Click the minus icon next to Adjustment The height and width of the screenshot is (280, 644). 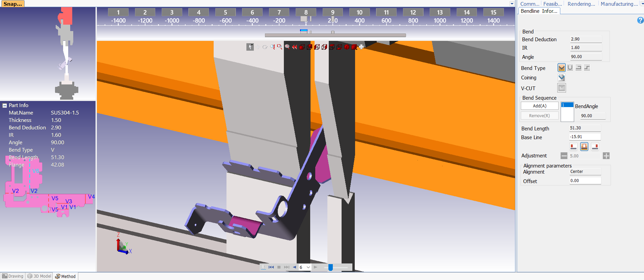pos(564,156)
